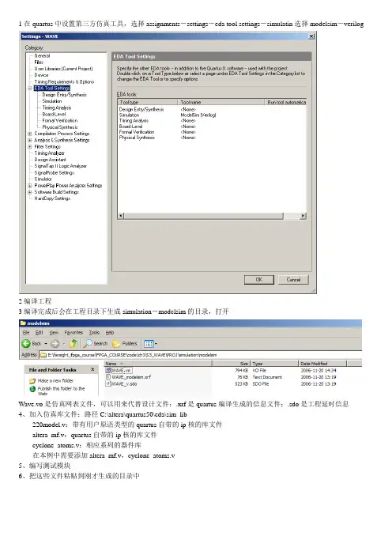Image resolution: width=392 pixels, height=555 pixels.
Task: Select HardCopy Settings category
Action: (52, 198)
